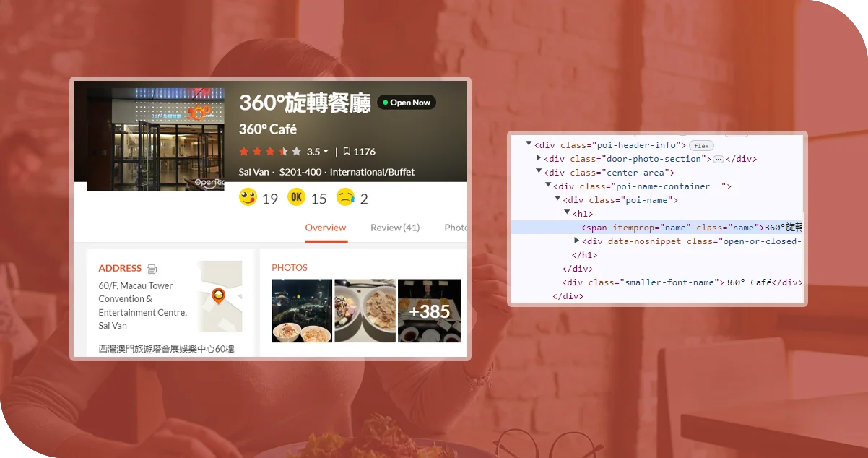The image size is (868, 458).
Task: Click the yellow OK rating icon
Action: [296, 197]
